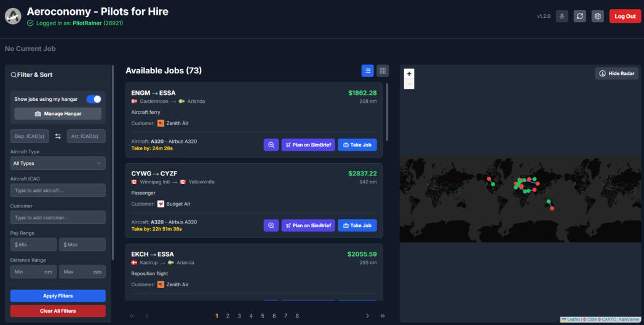
Task: Go to next page of jobs
Action: tap(368, 316)
